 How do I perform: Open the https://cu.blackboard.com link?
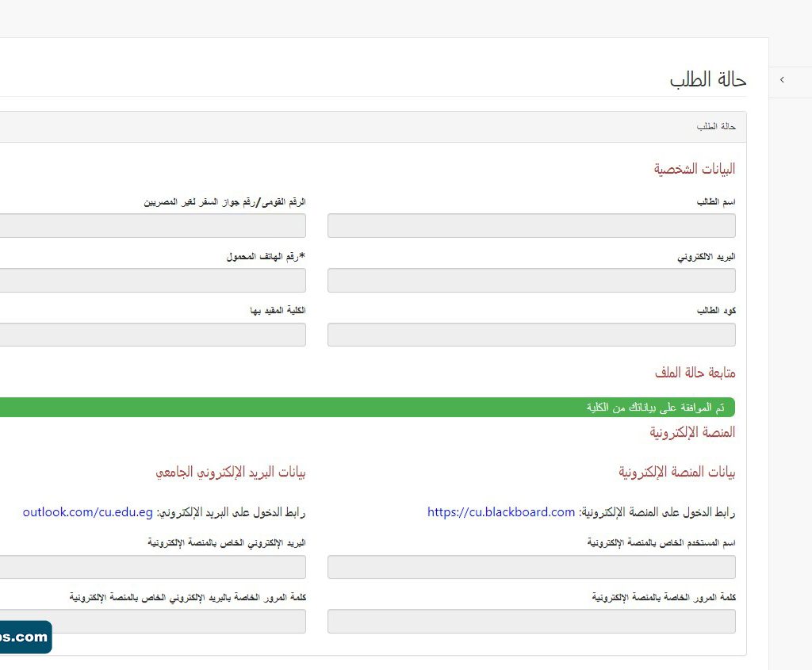click(501, 512)
